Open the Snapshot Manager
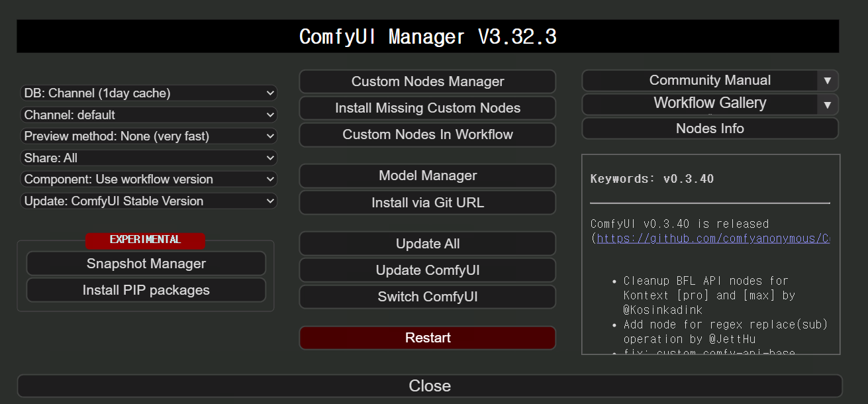 click(x=146, y=264)
